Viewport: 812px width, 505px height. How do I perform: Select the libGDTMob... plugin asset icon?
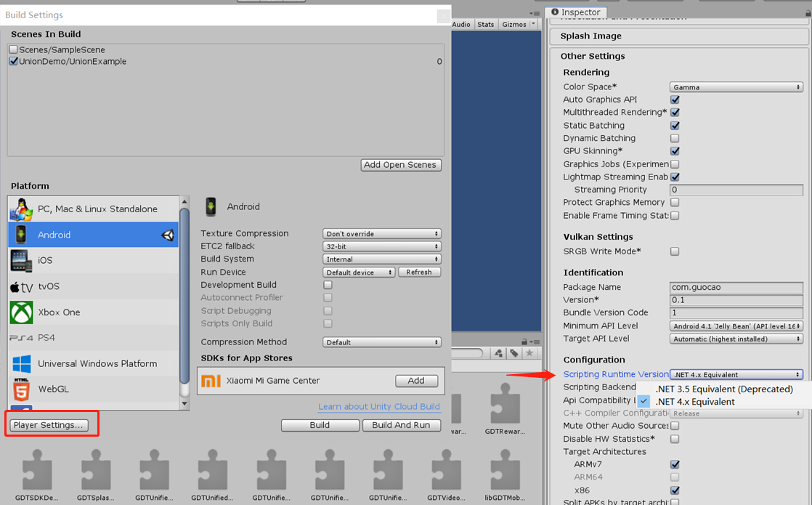(x=504, y=473)
